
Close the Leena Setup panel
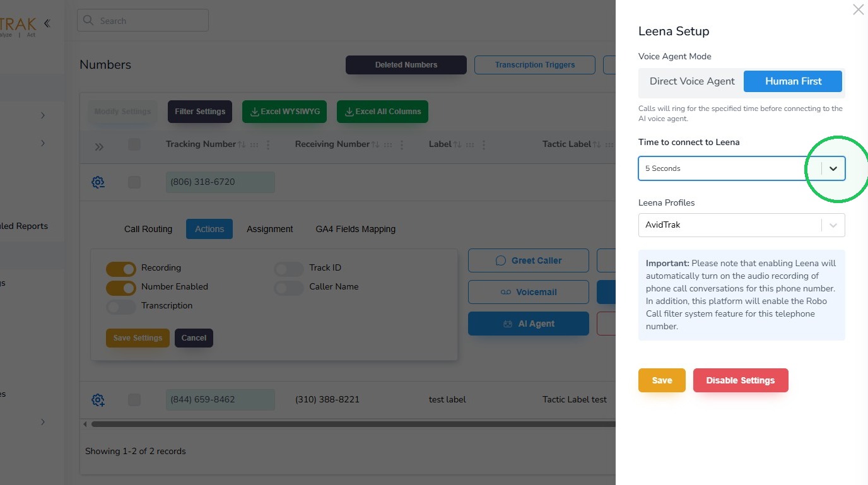click(858, 9)
